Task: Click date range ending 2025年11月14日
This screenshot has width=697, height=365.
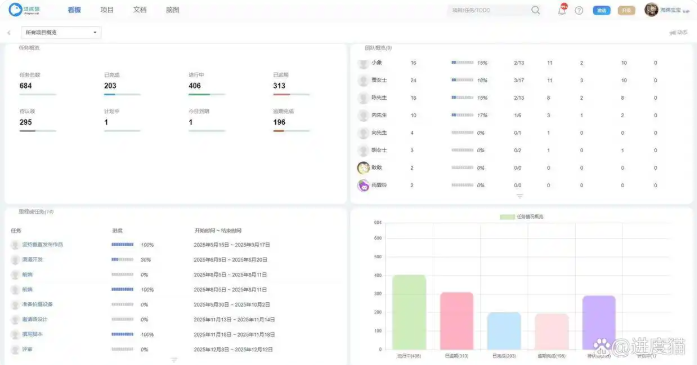Action: point(234,320)
